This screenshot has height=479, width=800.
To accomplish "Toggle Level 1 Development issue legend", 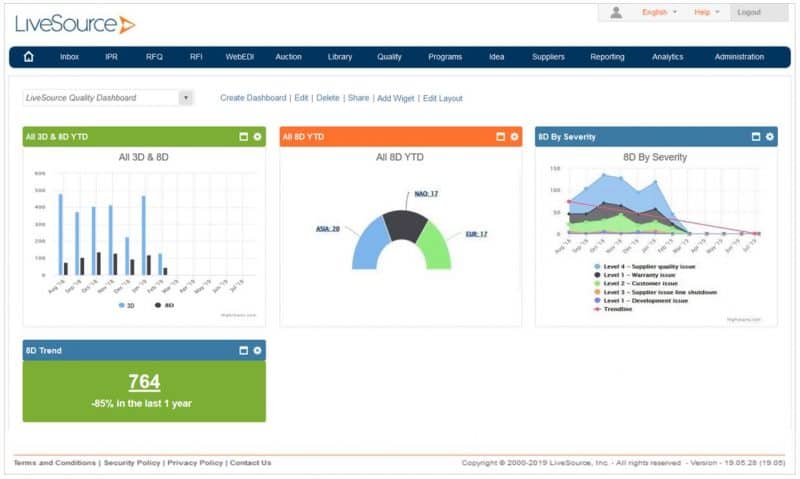I will (x=641, y=300).
